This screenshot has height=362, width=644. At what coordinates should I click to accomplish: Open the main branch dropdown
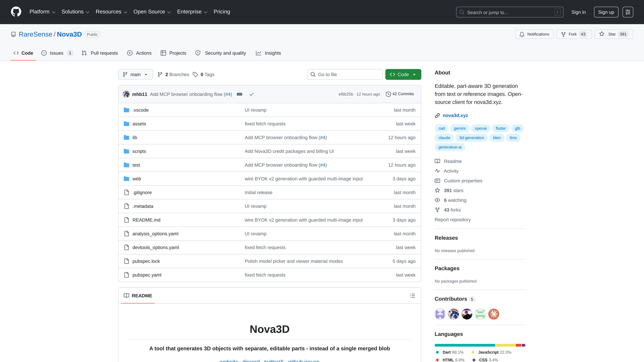[135, 74]
